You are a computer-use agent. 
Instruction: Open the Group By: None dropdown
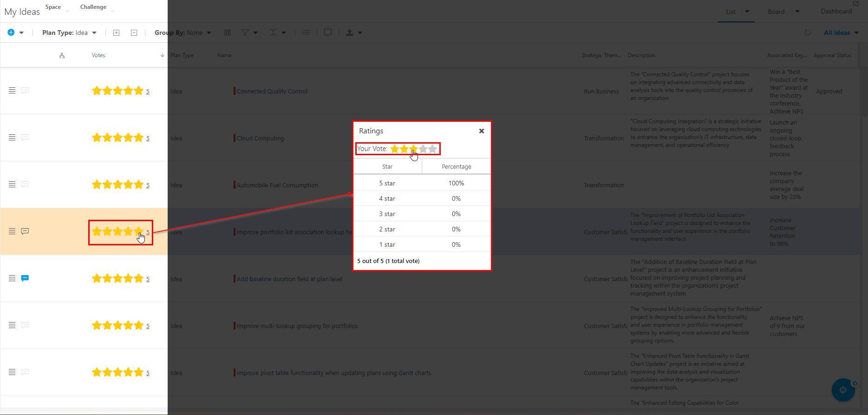tap(183, 33)
